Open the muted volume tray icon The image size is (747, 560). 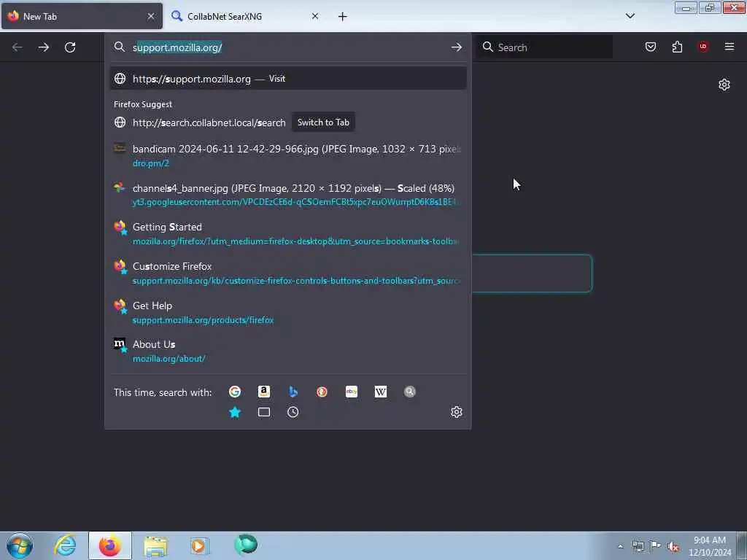[673, 547]
